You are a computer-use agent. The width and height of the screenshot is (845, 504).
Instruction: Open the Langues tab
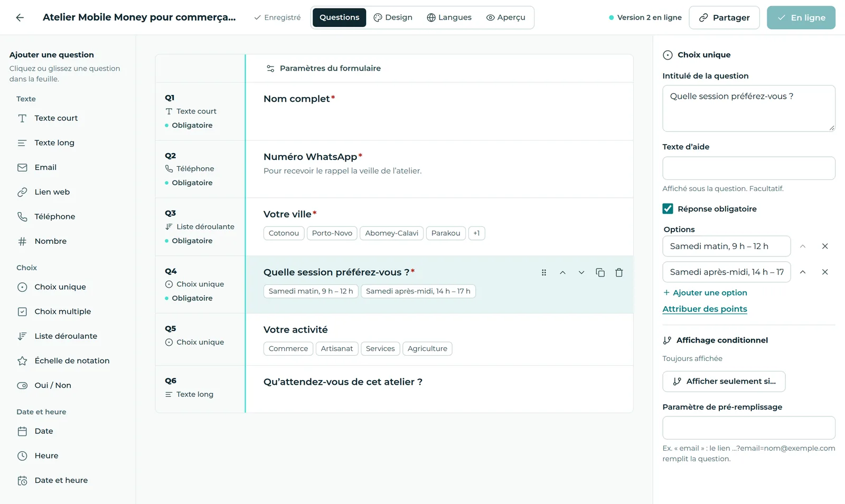click(449, 17)
